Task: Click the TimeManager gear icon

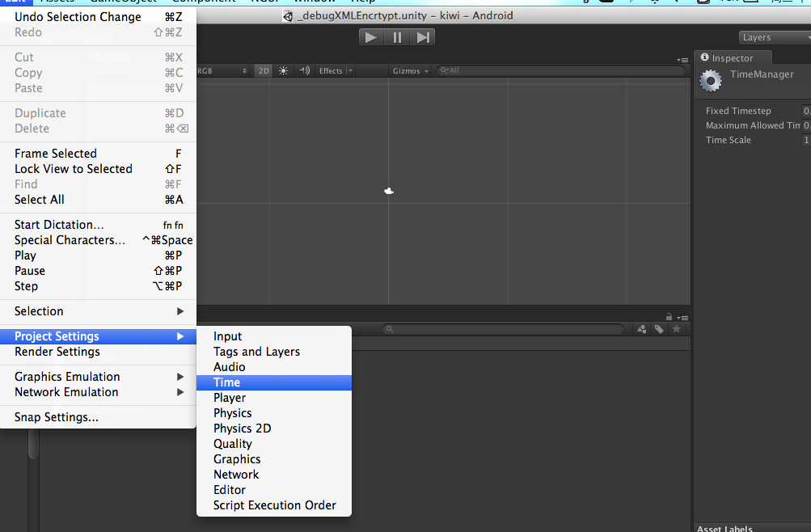Action: (x=711, y=81)
